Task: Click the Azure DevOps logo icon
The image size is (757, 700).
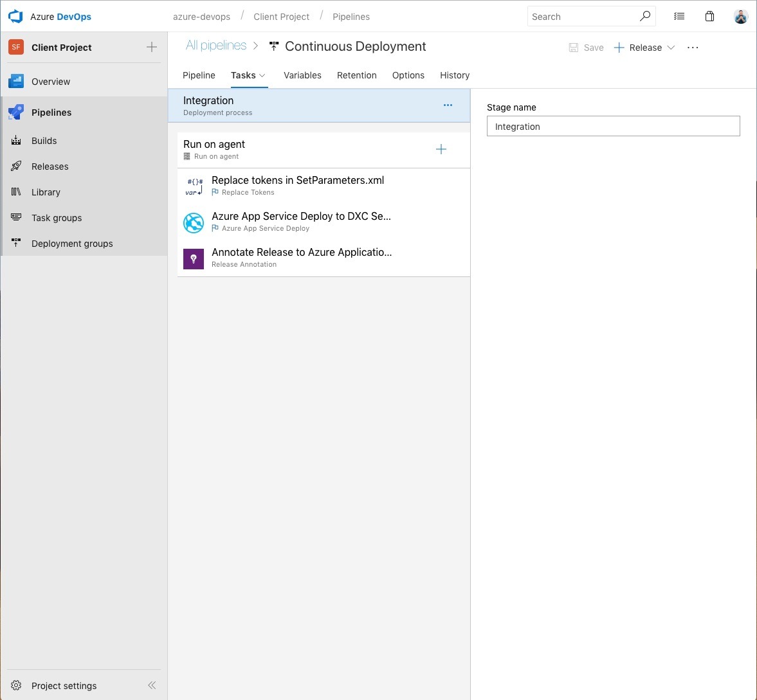Action: pyautogui.click(x=15, y=17)
